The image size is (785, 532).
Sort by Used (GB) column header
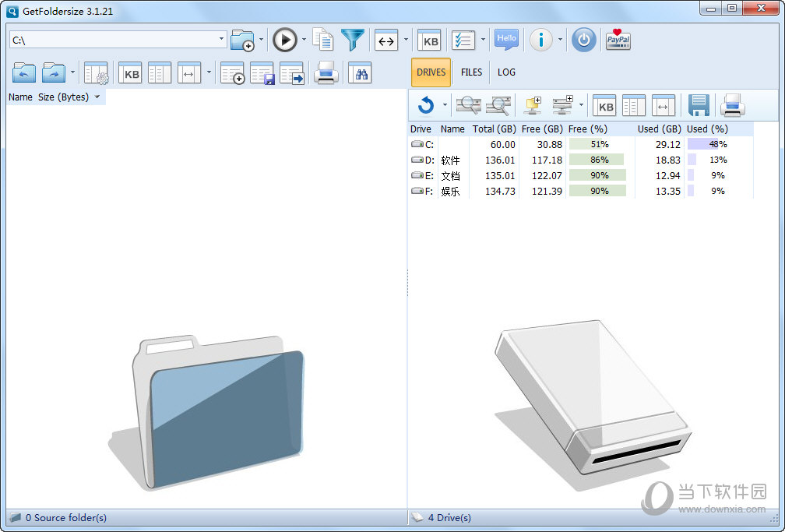point(660,129)
